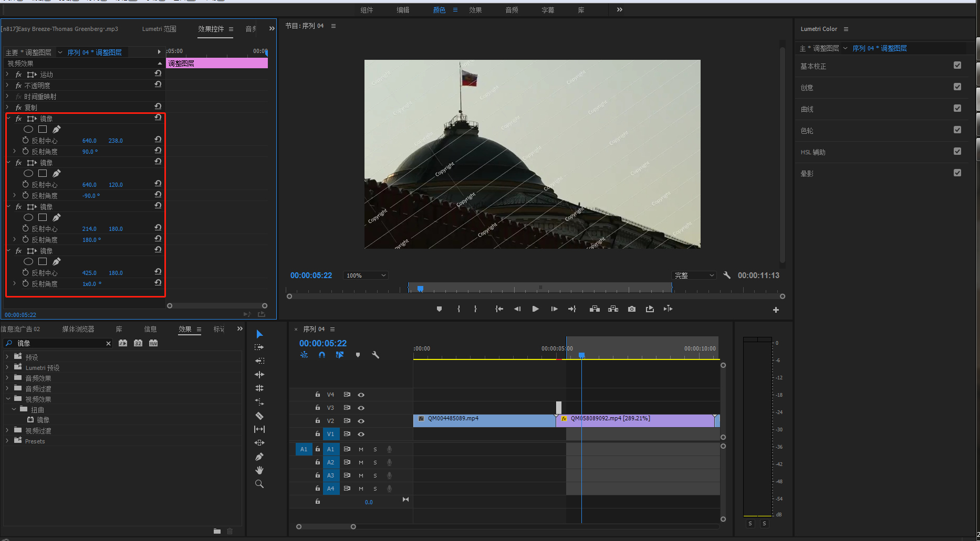Toggle the 曲线 checkbox
Image resolution: width=980 pixels, height=541 pixels.
click(957, 109)
